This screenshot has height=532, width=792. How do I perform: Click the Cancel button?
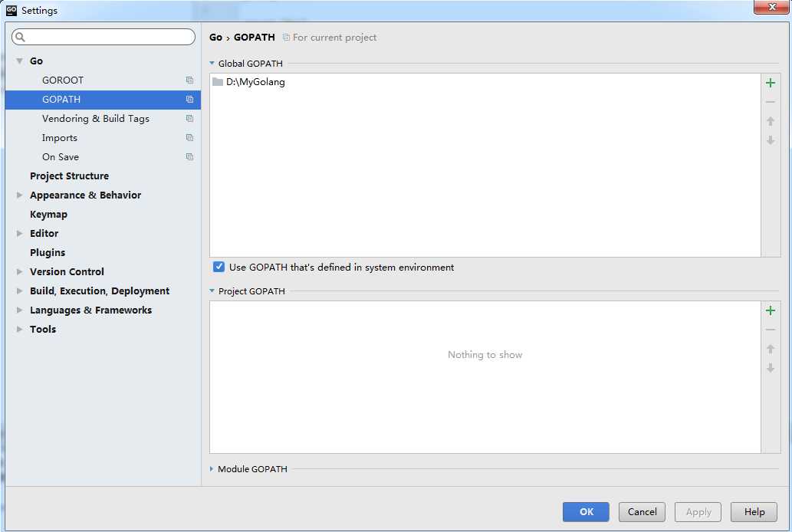tap(642, 512)
